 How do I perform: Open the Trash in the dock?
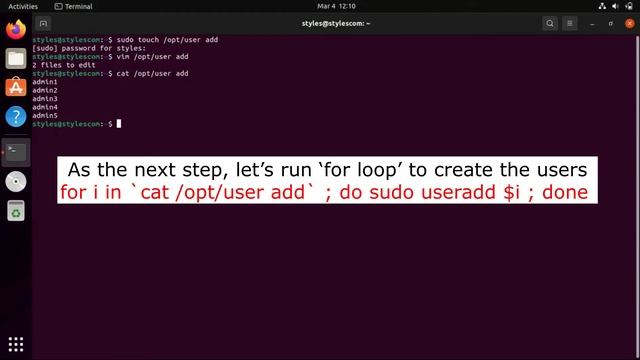click(16, 211)
